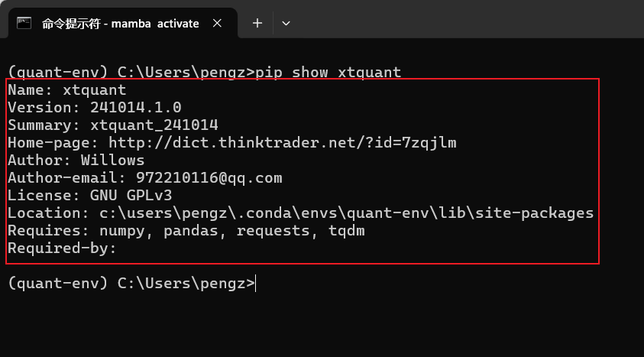Close the mamba activate tab
Viewport: 644px width, 357px height.
[217, 24]
